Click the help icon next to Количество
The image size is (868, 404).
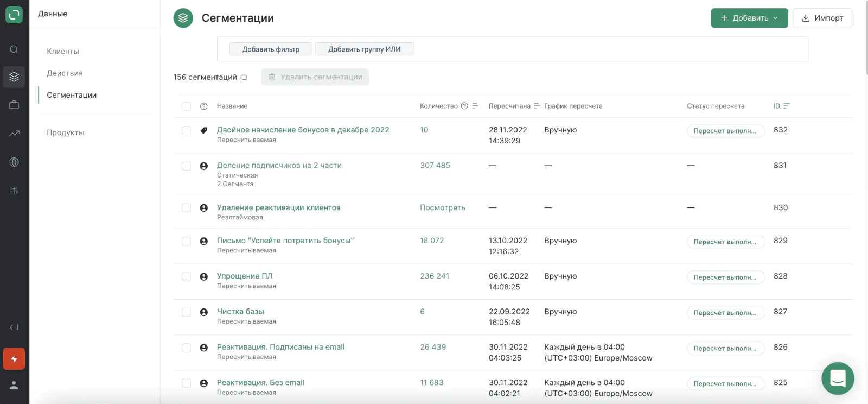click(x=464, y=106)
